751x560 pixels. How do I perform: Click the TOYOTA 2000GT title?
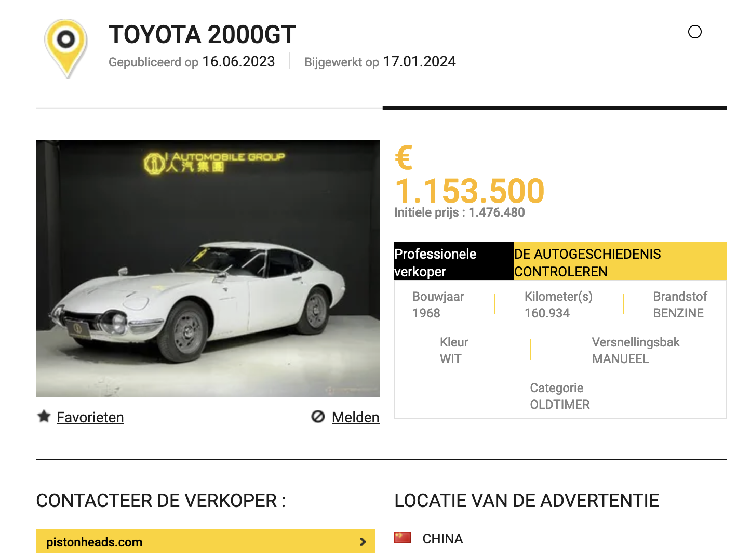pos(202,35)
